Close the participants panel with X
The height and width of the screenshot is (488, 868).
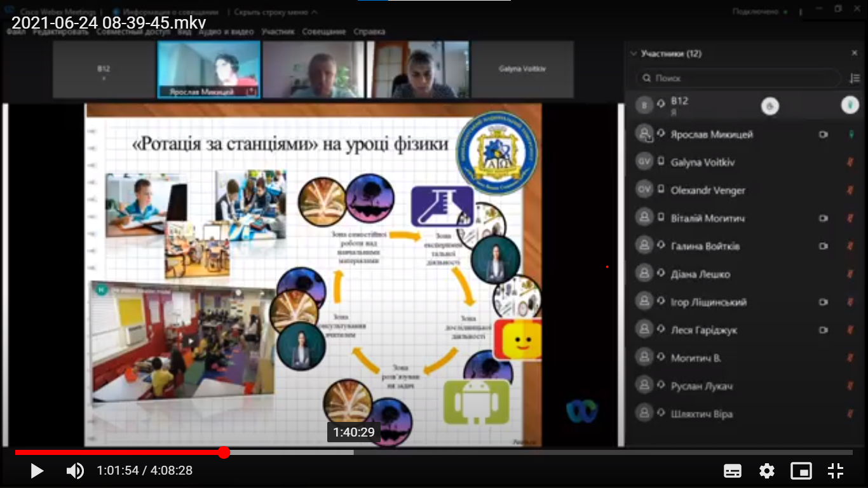pos(855,53)
